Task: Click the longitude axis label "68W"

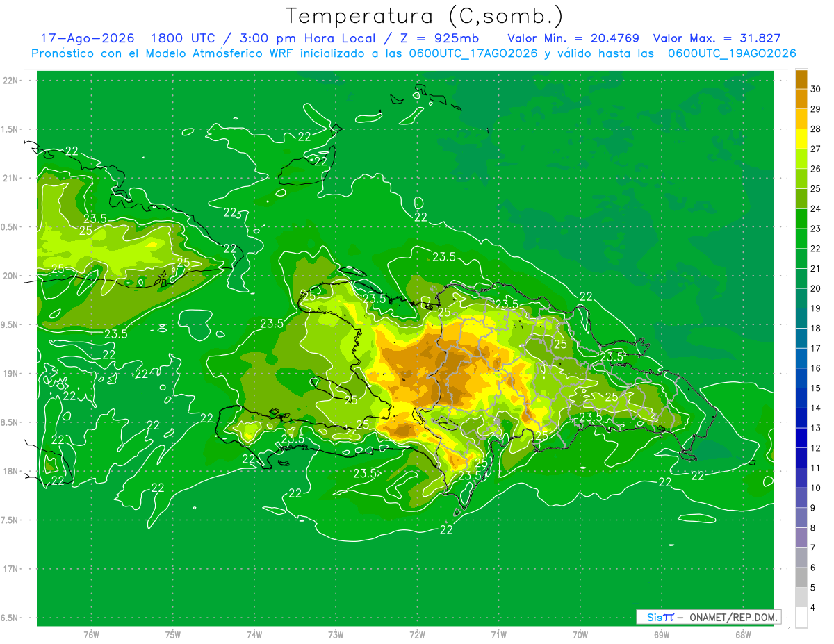Action: tap(743, 635)
